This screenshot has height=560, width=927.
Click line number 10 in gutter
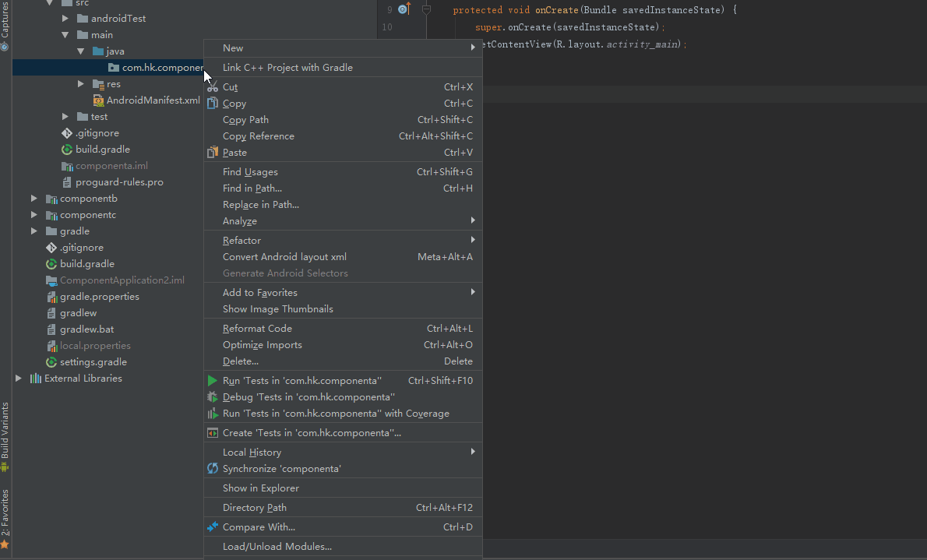coord(387,27)
